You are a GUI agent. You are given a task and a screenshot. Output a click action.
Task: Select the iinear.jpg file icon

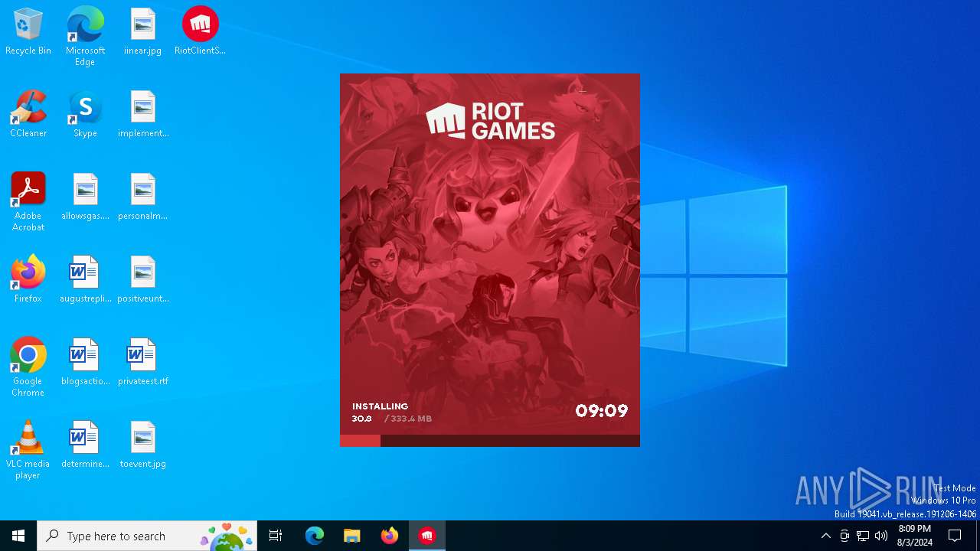(142, 32)
